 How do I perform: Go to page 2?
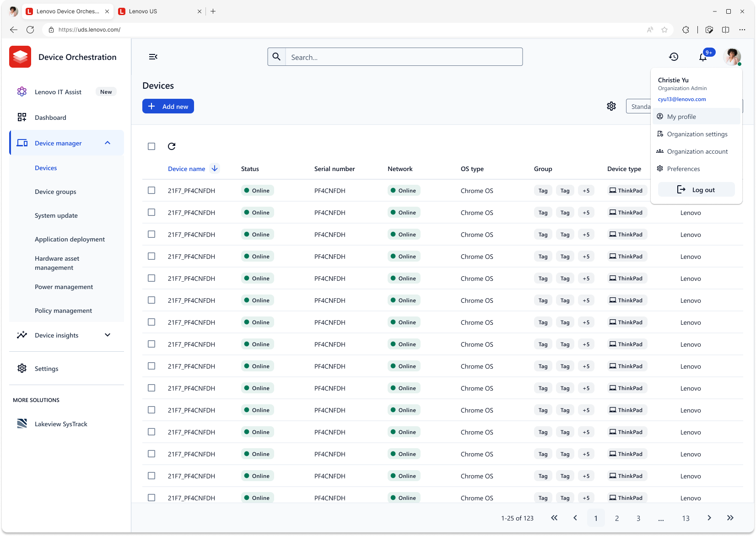coord(617,518)
